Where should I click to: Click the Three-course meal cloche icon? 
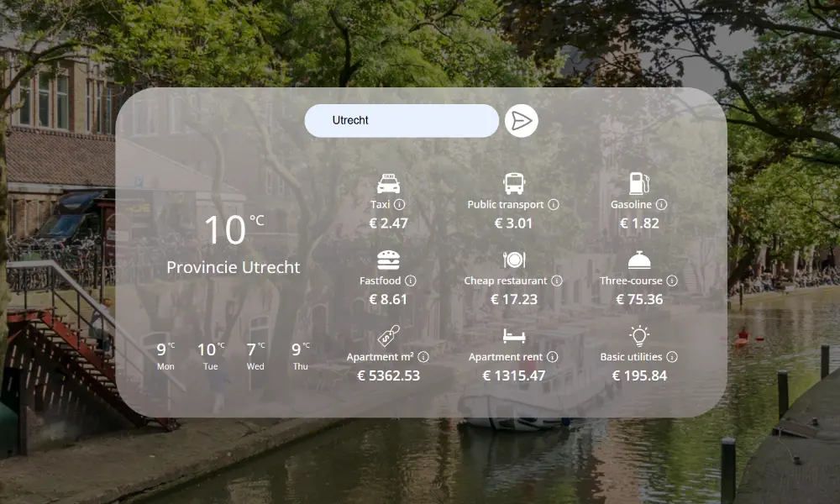coord(639,260)
